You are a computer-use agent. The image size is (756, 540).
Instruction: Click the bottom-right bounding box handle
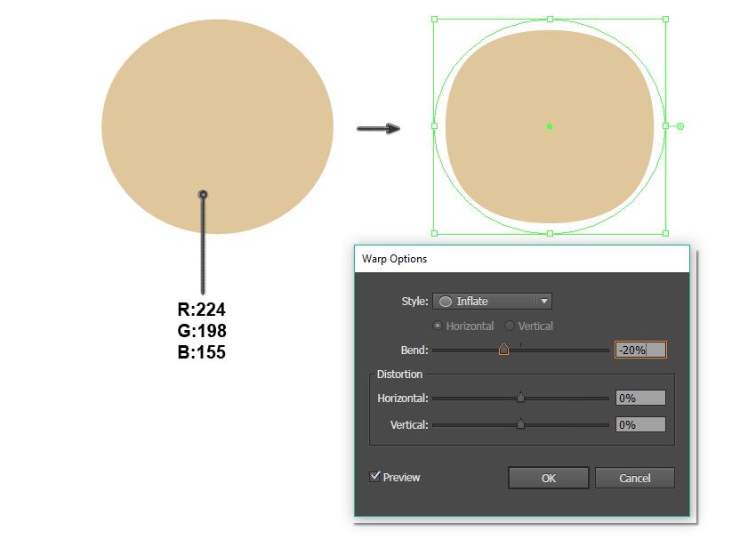pos(665,233)
